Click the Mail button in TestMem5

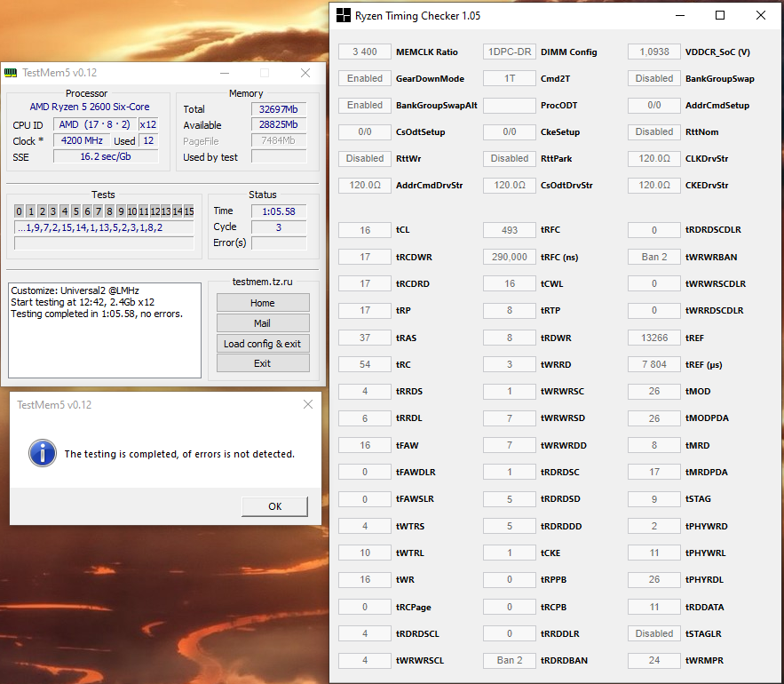pos(263,323)
